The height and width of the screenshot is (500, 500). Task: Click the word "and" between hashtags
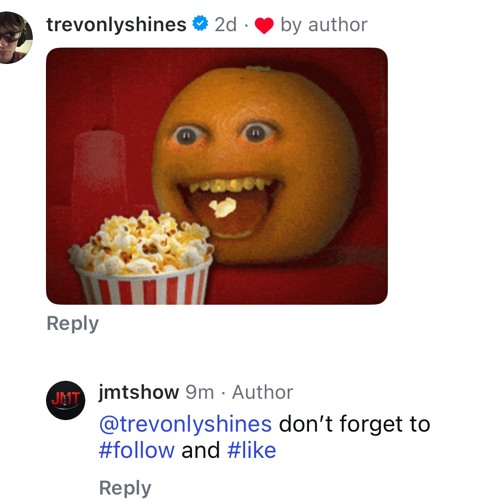pyautogui.click(x=201, y=450)
